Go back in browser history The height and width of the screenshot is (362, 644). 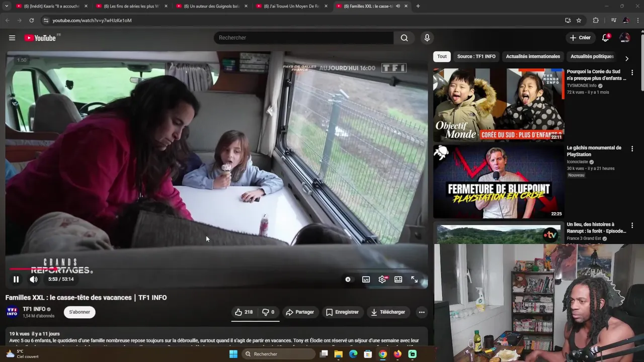pyautogui.click(x=7, y=20)
